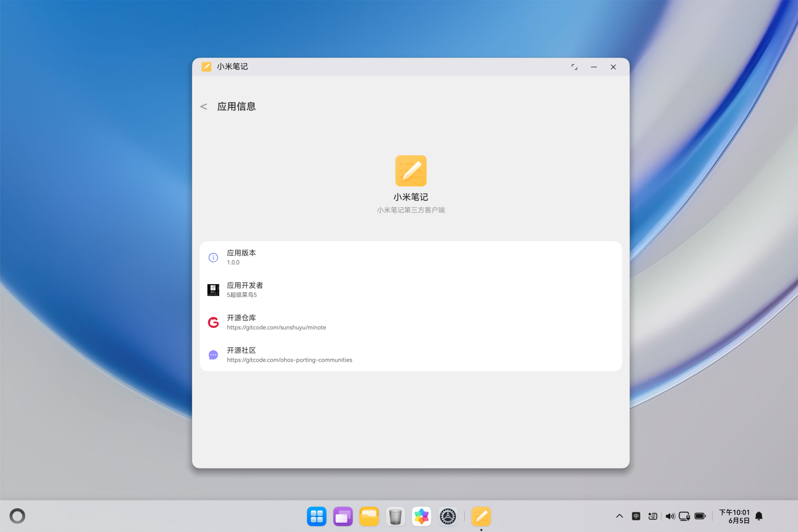Click the 小米笔记 icon in the dock
Screen dimensions: 798x532
(x=481, y=516)
